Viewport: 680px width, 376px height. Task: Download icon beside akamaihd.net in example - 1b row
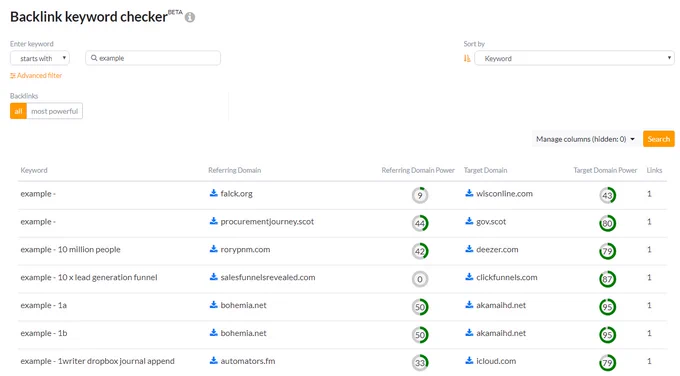469,333
